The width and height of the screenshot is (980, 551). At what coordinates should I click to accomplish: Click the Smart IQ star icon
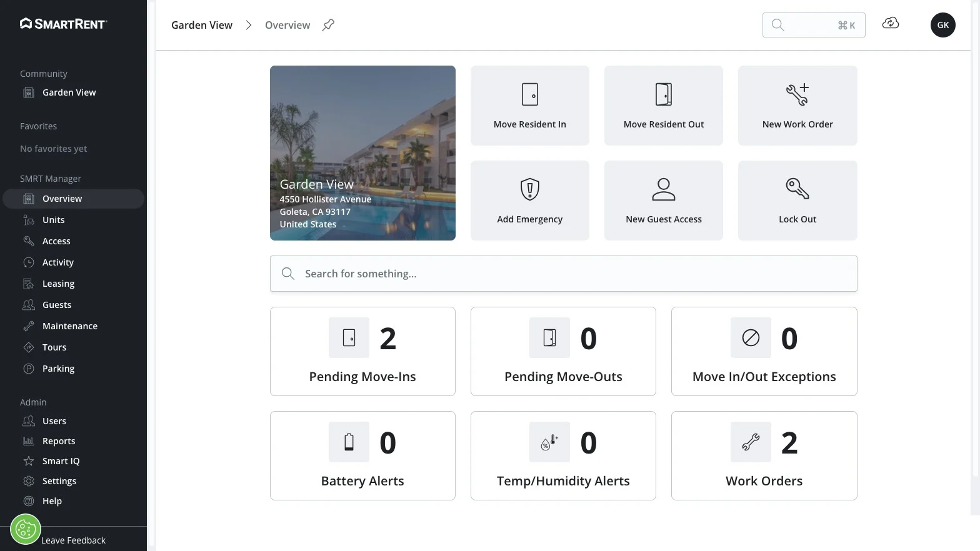(29, 461)
